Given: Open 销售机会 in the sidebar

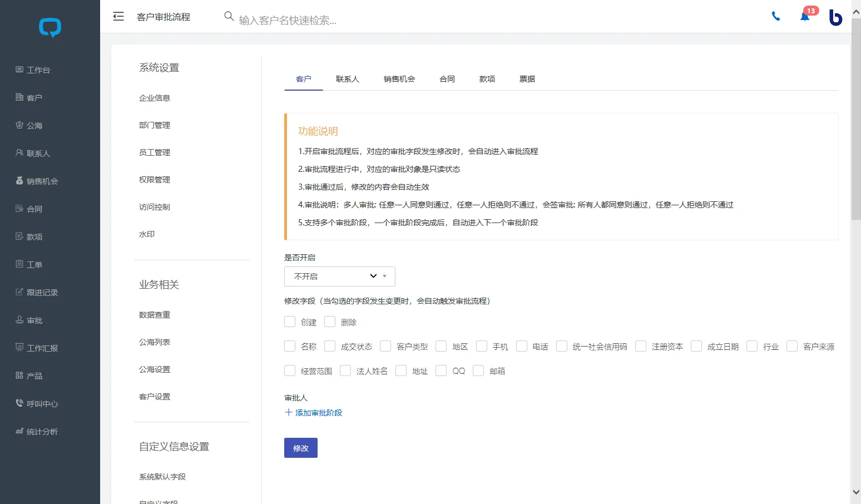Looking at the screenshot, I should click(x=37, y=181).
